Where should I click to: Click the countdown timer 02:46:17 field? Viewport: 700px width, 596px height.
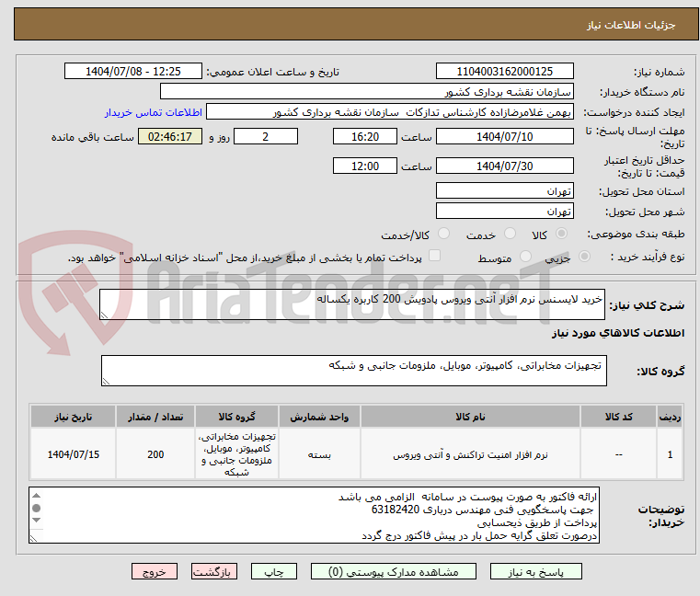pyautogui.click(x=169, y=137)
